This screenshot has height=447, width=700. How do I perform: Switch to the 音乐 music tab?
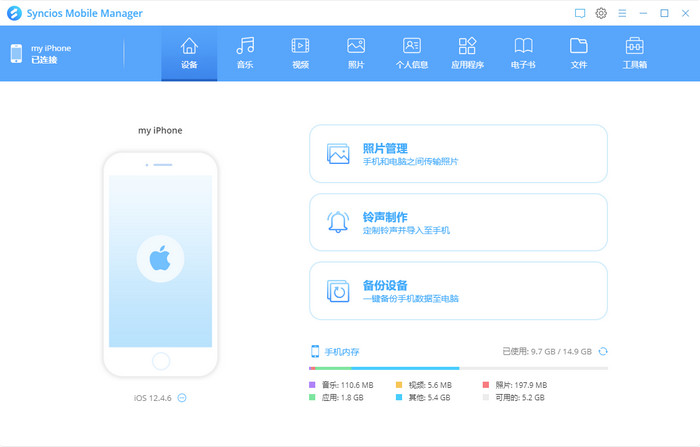pos(245,54)
